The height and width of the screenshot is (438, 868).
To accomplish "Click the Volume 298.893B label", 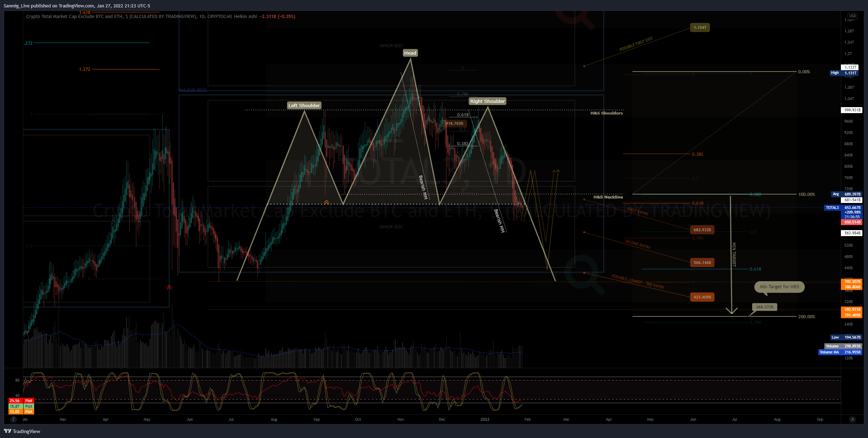I will pos(843,346).
